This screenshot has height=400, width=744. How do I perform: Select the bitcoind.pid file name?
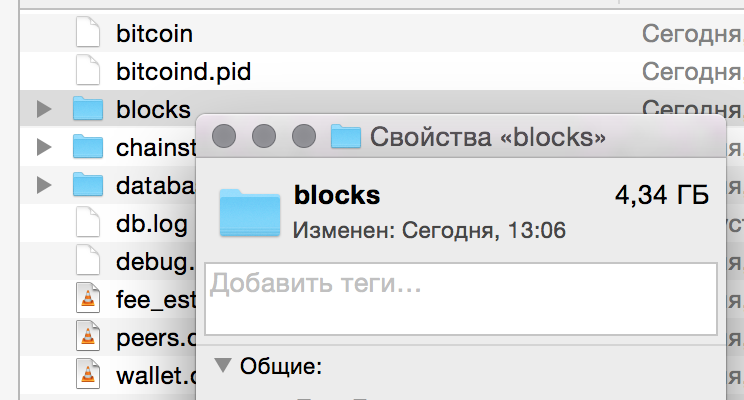click(x=184, y=72)
